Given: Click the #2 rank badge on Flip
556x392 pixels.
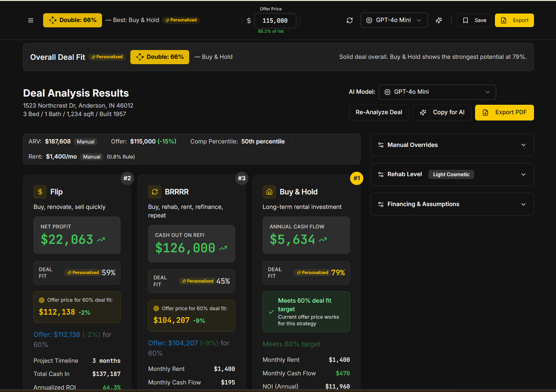Looking at the screenshot, I should click(x=127, y=178).
